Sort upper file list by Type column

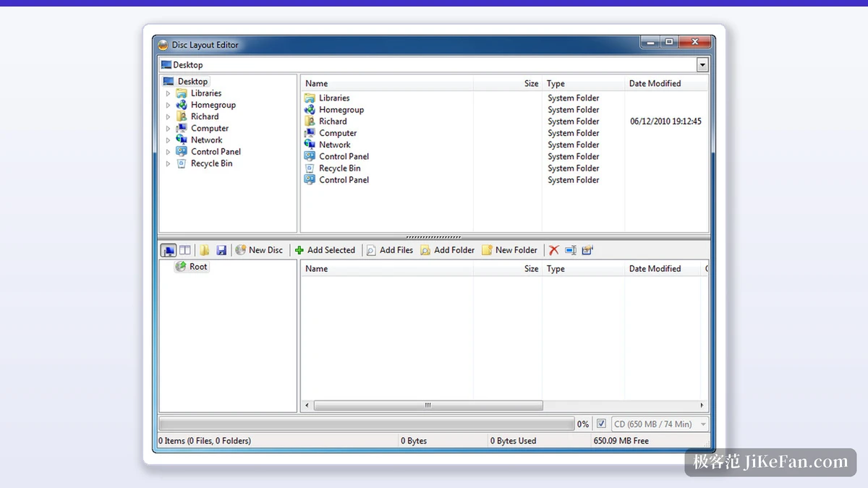coord(583,84)
